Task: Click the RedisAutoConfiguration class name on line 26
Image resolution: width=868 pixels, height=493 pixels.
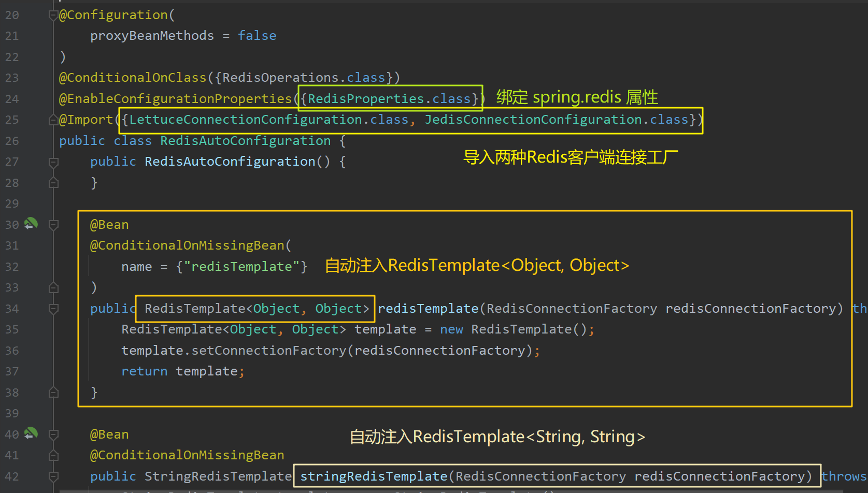Action: coord(246,141)
